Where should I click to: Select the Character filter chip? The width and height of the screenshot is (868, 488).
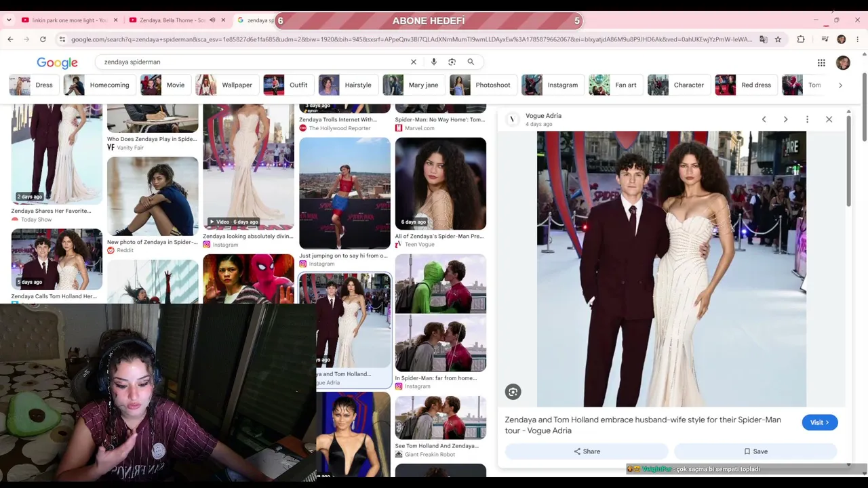coord(678,85)
